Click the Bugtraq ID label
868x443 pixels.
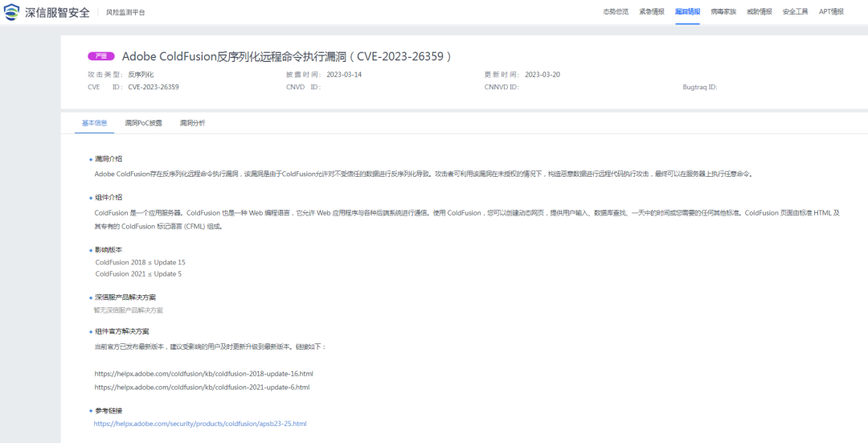coord(700,87)
